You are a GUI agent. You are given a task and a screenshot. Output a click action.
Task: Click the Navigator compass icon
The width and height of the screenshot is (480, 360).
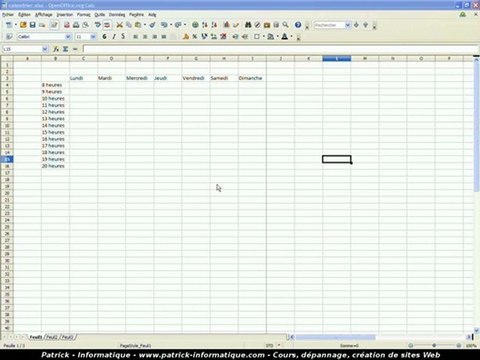pyautogui.click(x=257, y=25)
